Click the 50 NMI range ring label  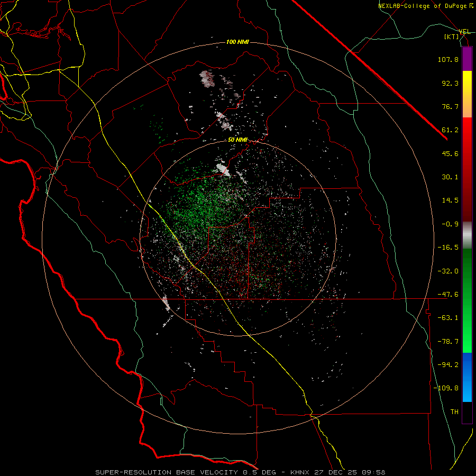point(237,140)
